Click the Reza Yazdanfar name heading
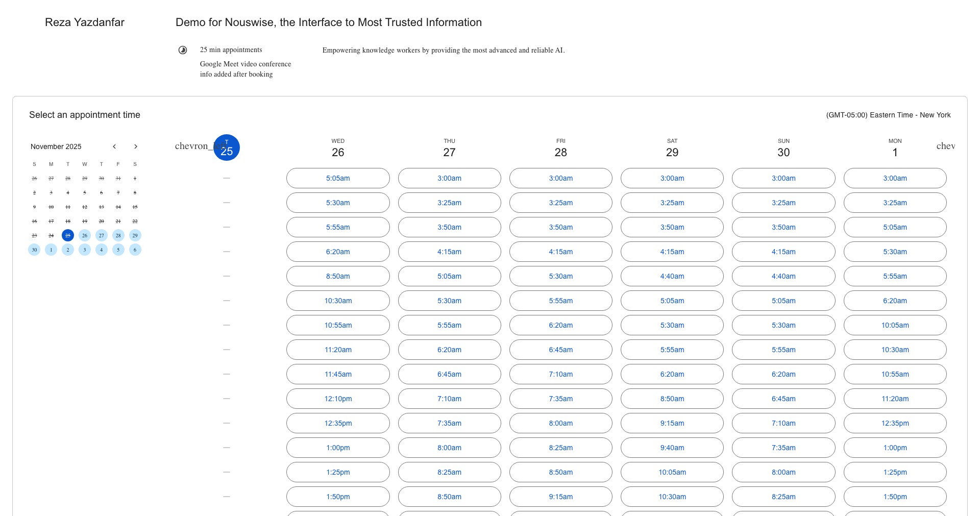This screenshot has height=516, width=980. tap(85, 22)
